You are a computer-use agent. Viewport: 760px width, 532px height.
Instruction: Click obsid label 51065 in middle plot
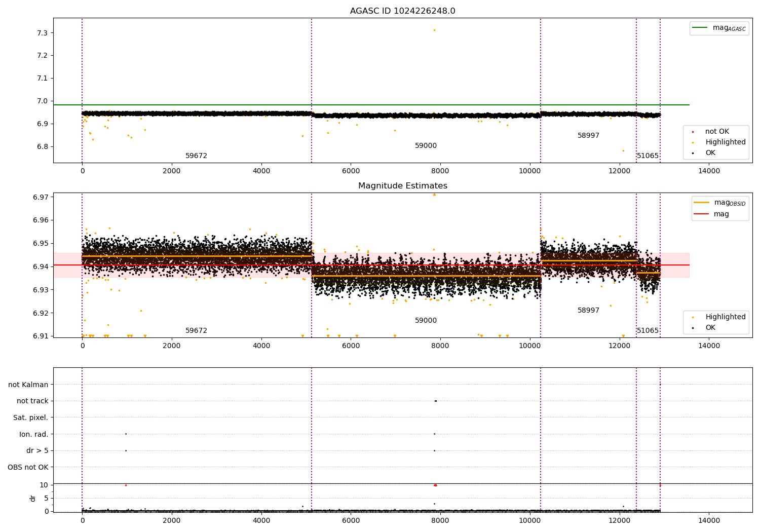[x=648, y=331]
